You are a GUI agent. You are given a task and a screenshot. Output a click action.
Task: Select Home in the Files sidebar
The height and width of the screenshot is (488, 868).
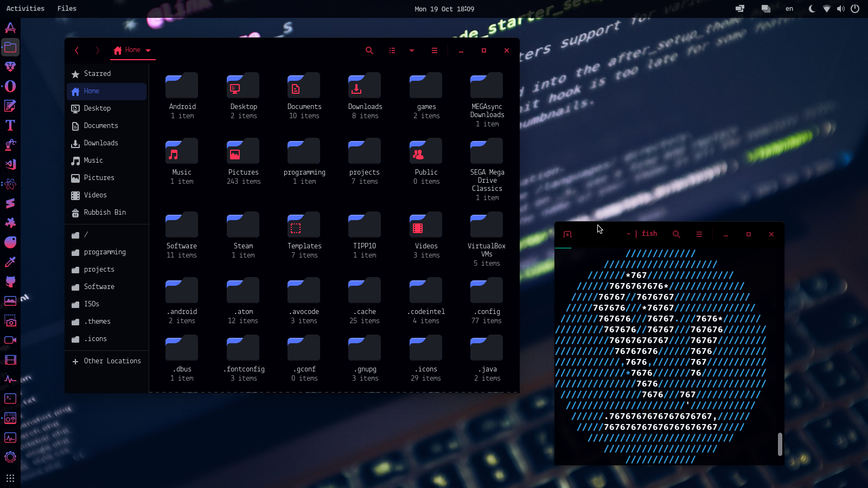107,91
